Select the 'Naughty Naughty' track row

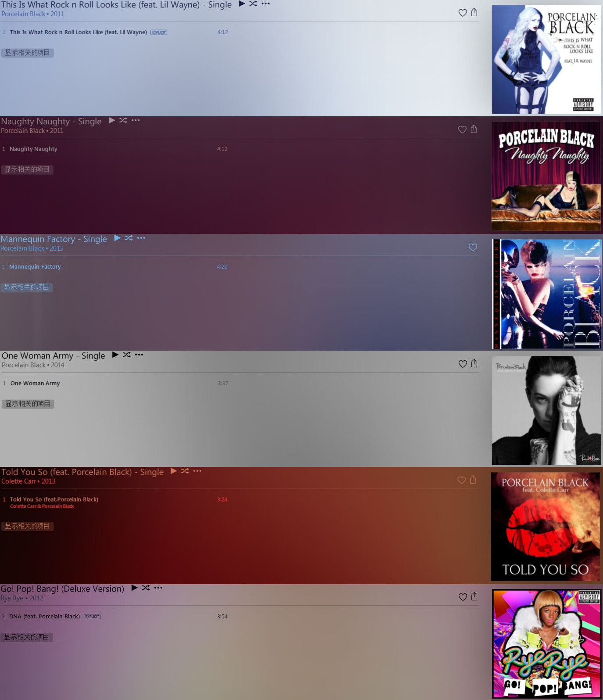(x=114, y=149)
